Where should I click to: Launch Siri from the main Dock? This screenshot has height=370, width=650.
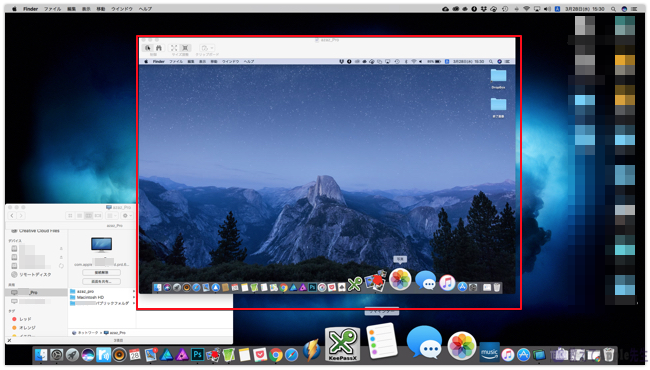tap(88, 355)
